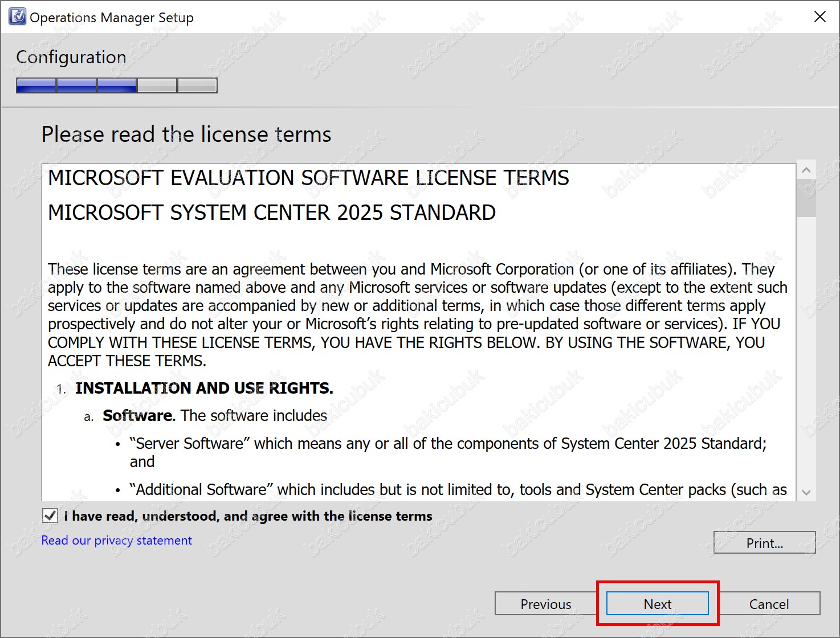Click the heading MICROSOFT EVALUATION SOFTWARE LICENSE TERMS
This screenshot has height=638, width=840.
point(308,178)
